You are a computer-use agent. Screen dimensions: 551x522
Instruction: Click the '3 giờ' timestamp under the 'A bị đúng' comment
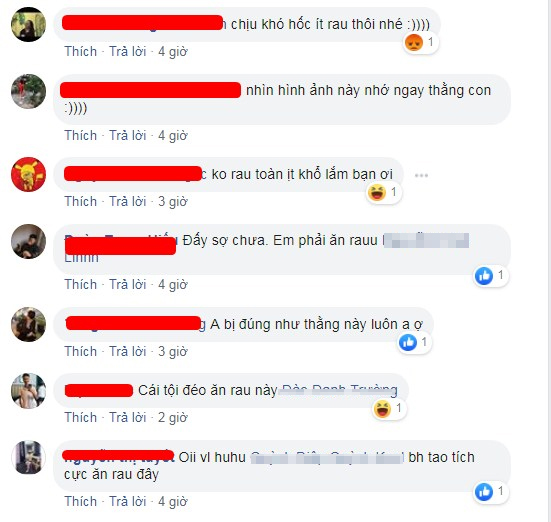coord(173,352)
